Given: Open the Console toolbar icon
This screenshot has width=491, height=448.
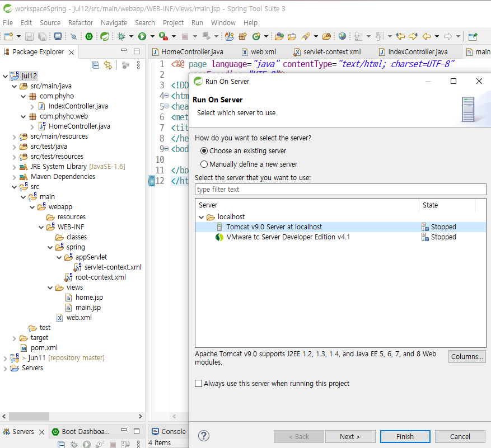Looking at the screenshot, I should (58, 36).
